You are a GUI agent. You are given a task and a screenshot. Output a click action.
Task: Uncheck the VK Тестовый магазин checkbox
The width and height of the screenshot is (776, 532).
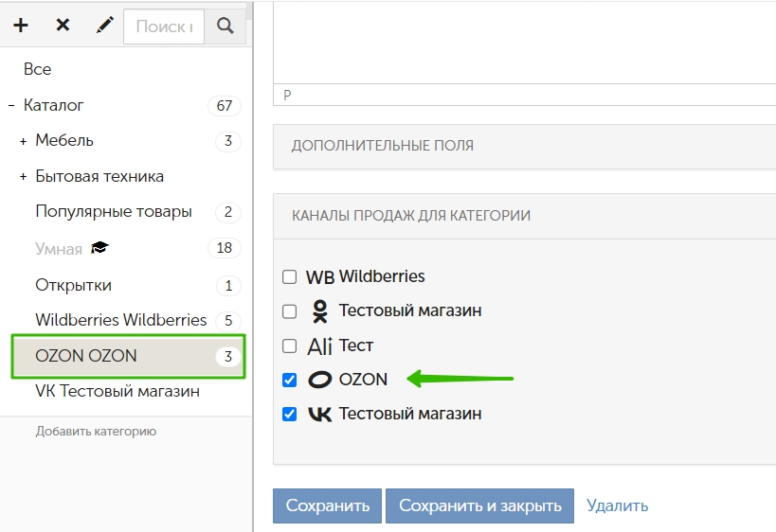pos(290,414)
